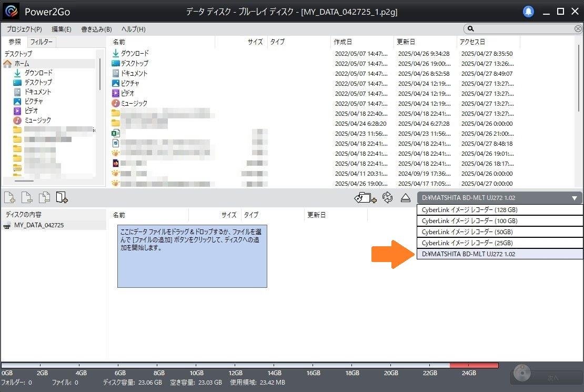Open ダウンロード folder in file list
584x392 pixels.
135,53
